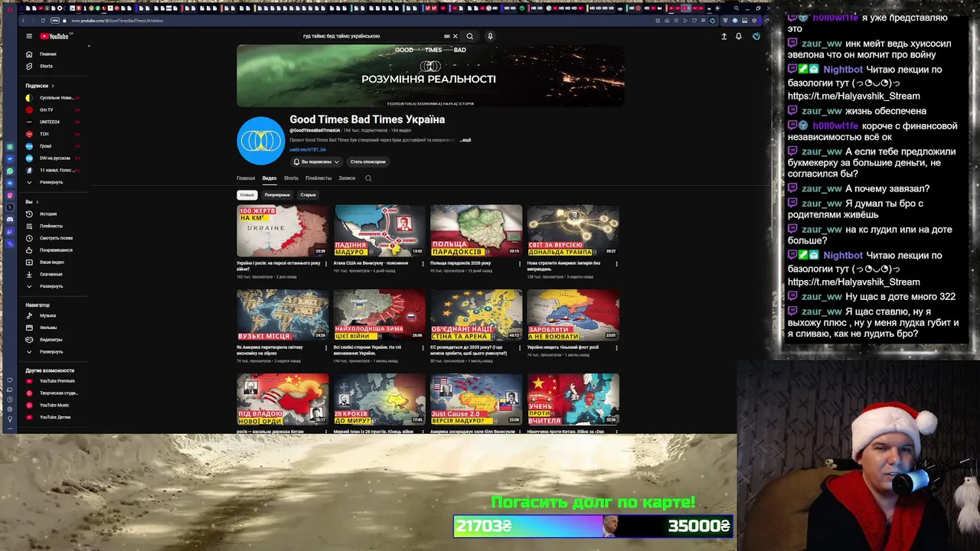Select the Популярные filter chip

277,195
